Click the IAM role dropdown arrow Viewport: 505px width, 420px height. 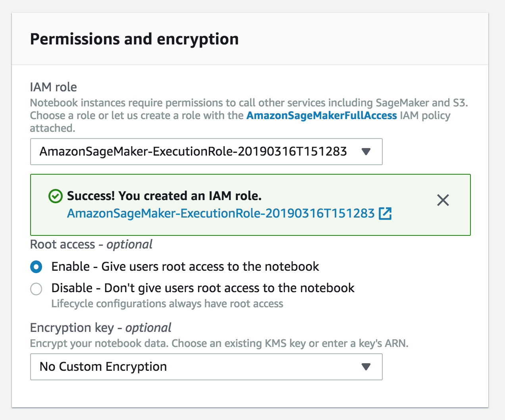click(366, 152)
